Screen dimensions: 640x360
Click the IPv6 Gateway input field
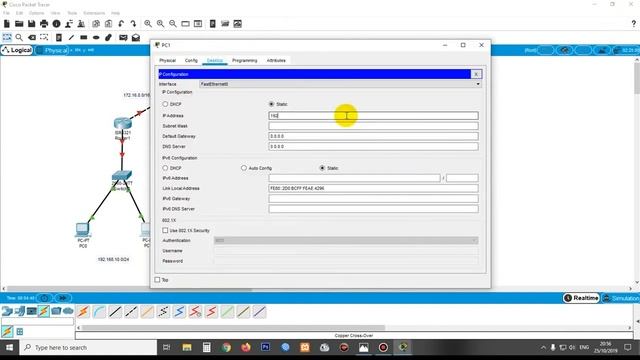click(x=373, y=198)
